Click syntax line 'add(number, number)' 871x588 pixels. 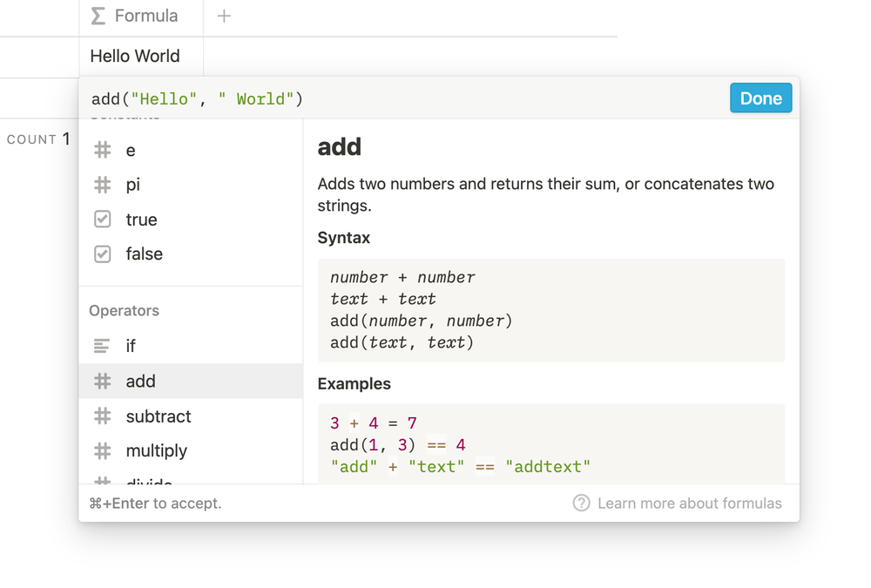point(421,321)
